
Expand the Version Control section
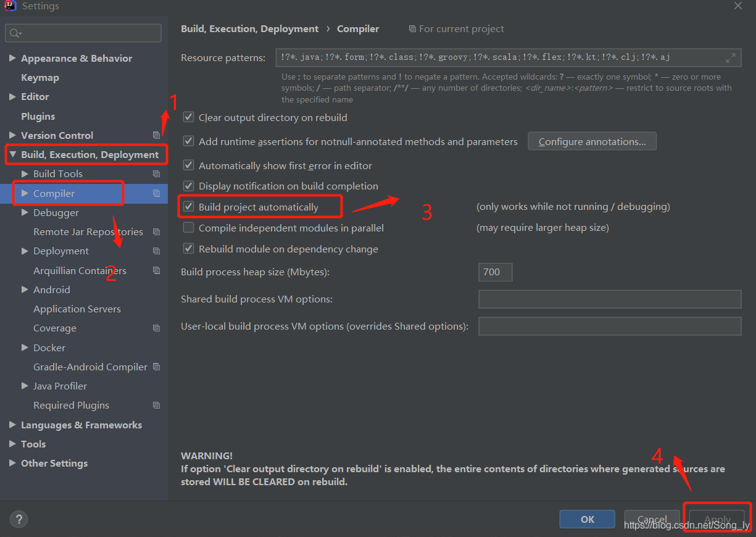point(12,135)
